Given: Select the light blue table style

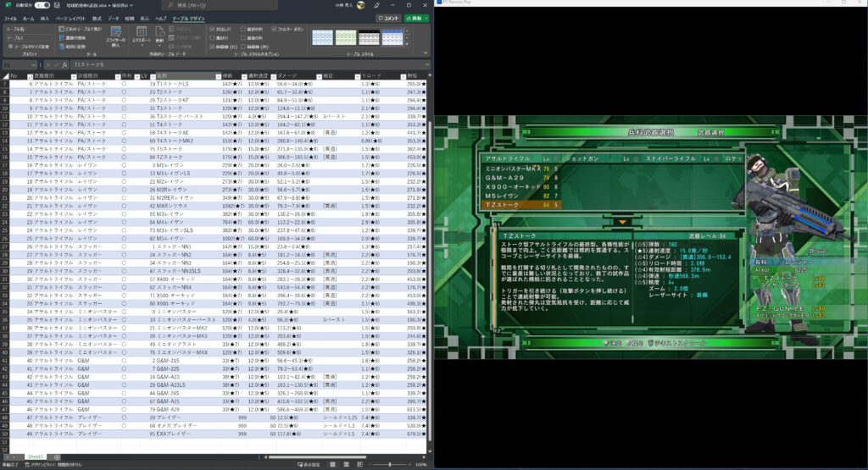Looking at the screenshot, I should 322,37.
